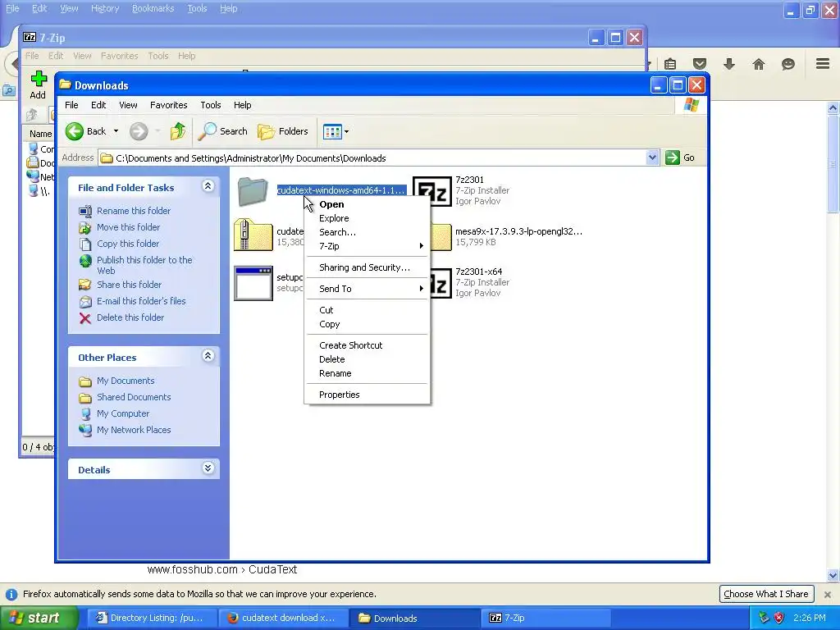840x630 pixels.
Task: Choose Delete from the context menu
Action: tap(367, 359)
